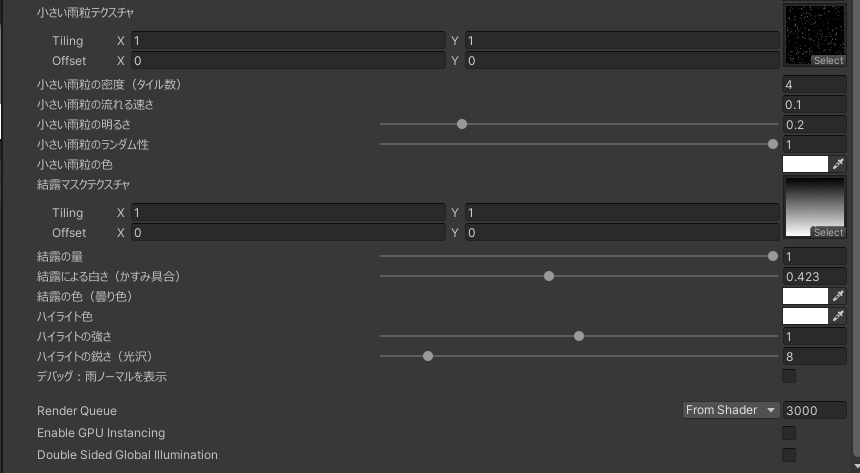This screenshot has width=860, height=473.
Task: Click 小さい雨粒の明るさ slider handle
Action: [462, 125]
